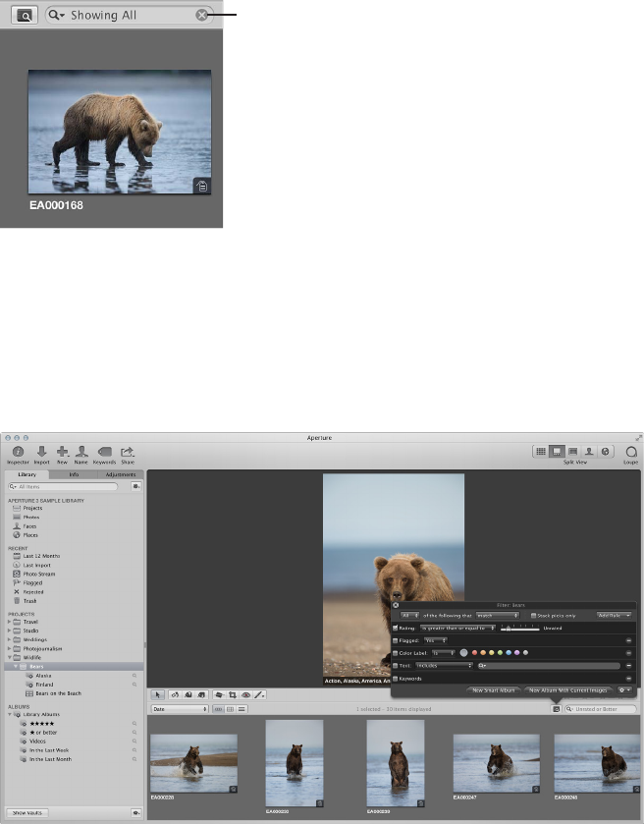Select the Straighten tool
Image resolution: width=644 pixels, height=824 pixels.
219,694
